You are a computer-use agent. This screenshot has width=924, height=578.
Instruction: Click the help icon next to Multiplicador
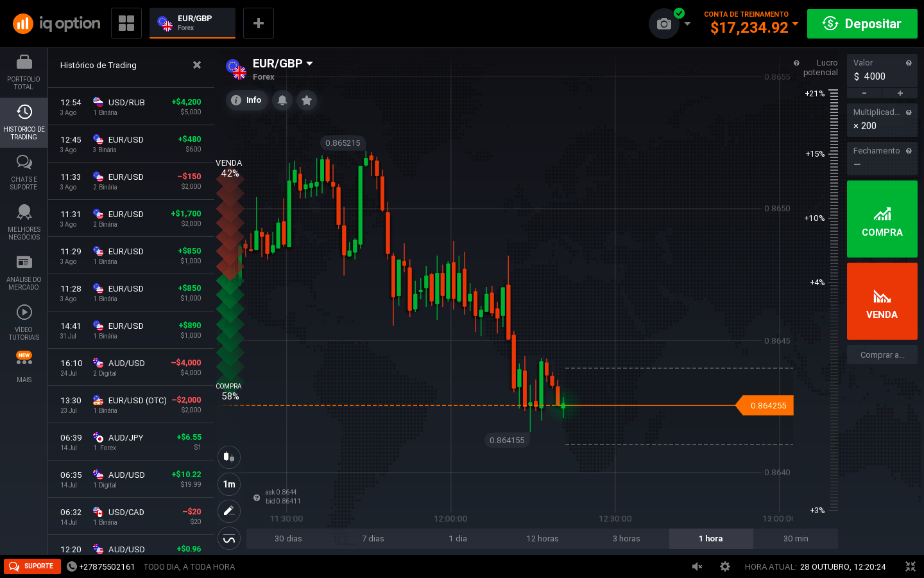point(909,112)
